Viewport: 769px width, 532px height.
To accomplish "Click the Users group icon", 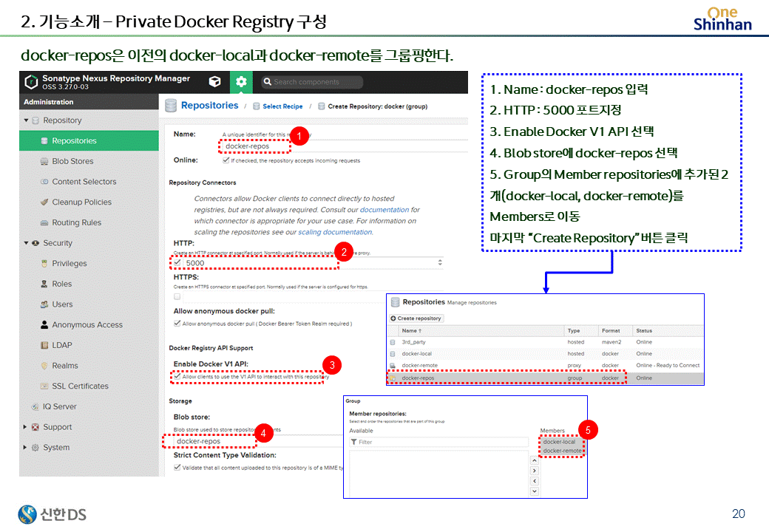I will point(44,304).
